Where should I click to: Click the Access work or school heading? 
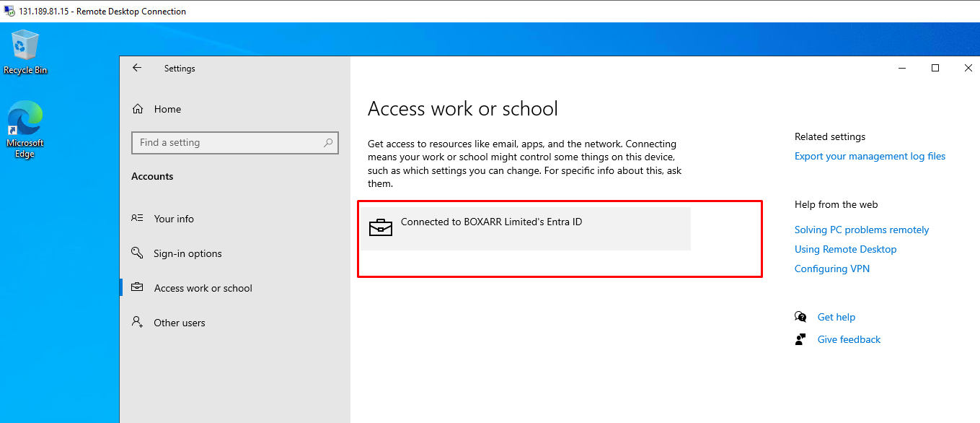463,109
